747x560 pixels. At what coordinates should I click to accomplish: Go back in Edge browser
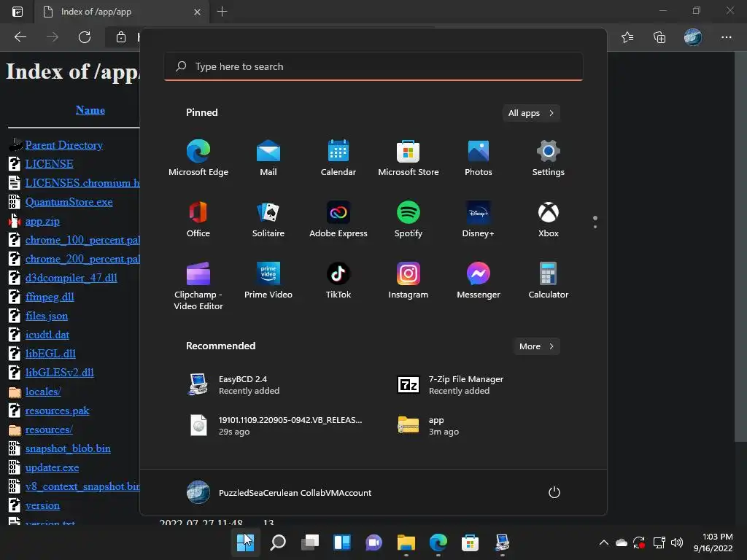20,37
